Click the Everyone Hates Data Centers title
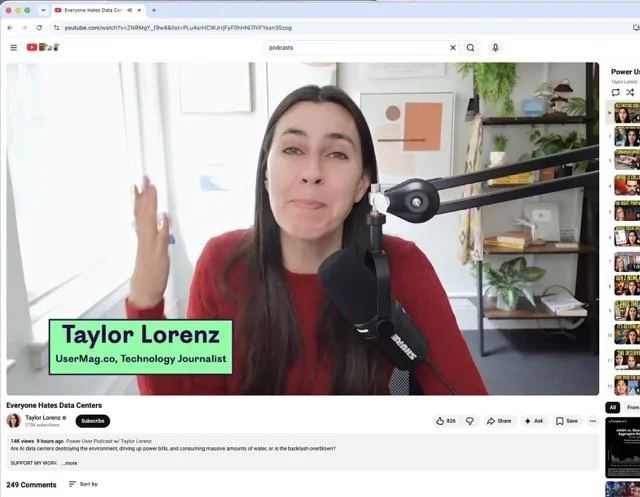The image size is (640, 497). (x=54, y=405)
